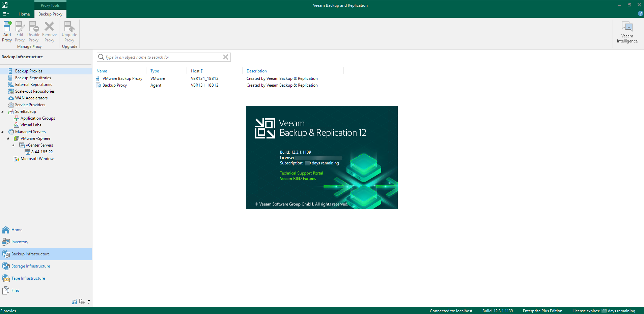Screen dimensions: 644x314
Task: Collapse the vCenter Servers node arrow
Action: pos(13,145)
